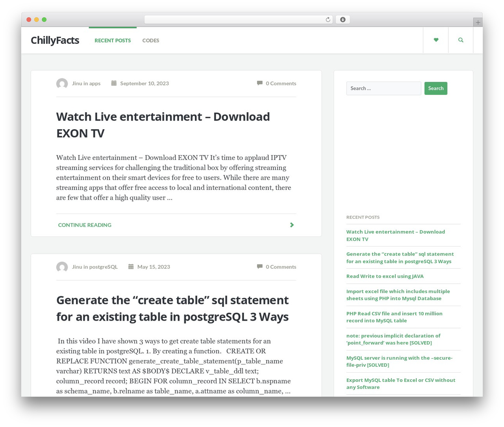The image size is (504, 427).
Task: Click the arrow next to Continue Reading
Action: [x=292, y=225]
